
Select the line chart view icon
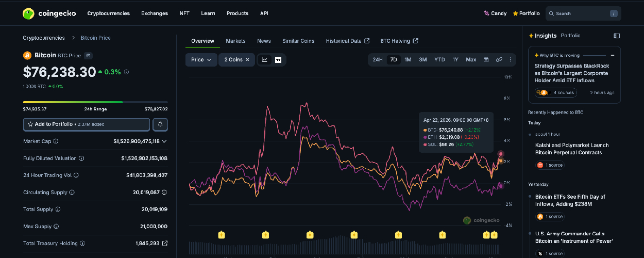[264, 60]
